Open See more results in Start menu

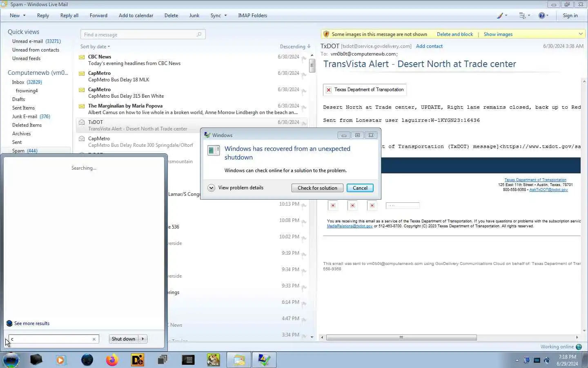coord(32,323)
